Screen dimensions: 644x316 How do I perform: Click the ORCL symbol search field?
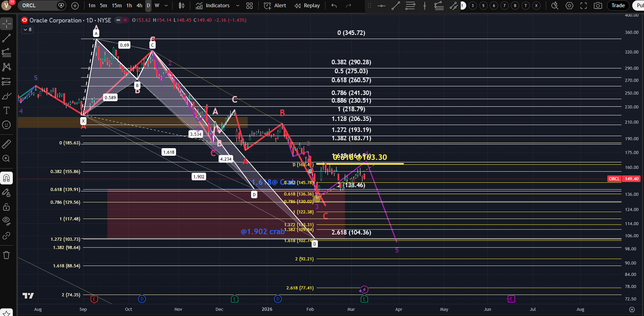37,6
